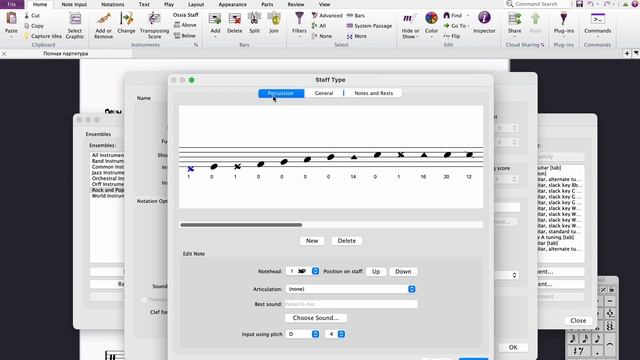Screen dimensions: 640x360
Task: Click the Copy icon in ribbon
Action: pyautogui.click(x=27, y=26)
